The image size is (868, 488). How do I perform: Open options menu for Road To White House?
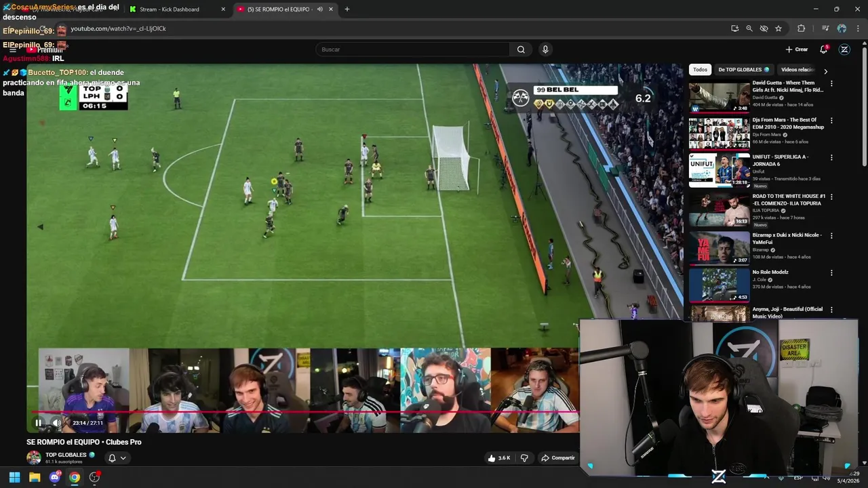(831, 197)
